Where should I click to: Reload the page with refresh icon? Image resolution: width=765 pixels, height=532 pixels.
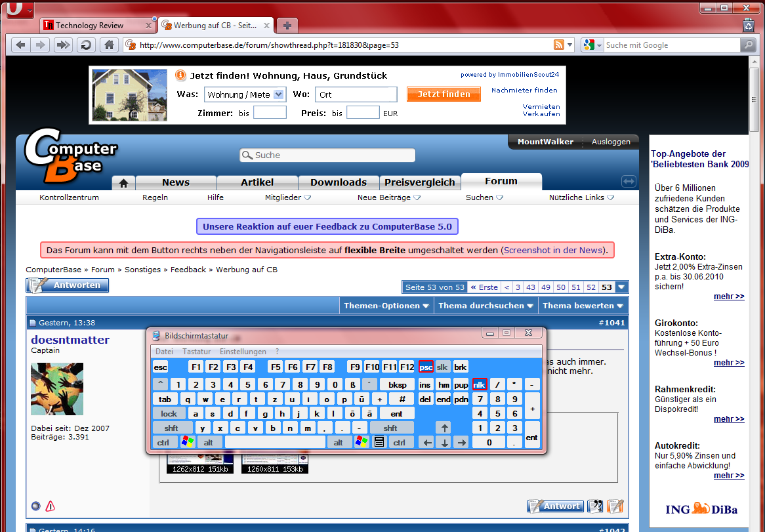86,45
